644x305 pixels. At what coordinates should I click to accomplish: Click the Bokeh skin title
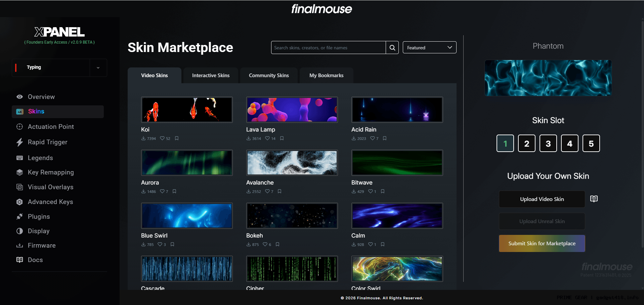coord(255,236)
